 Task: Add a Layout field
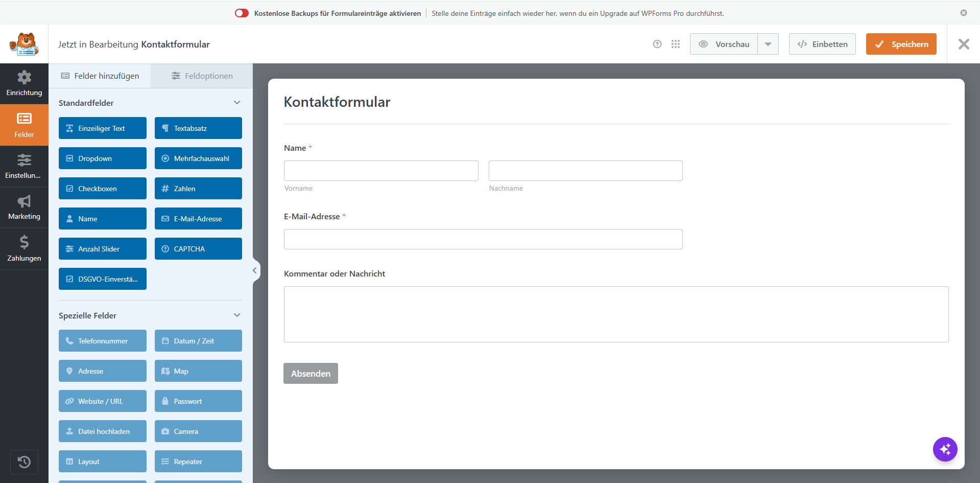click(103, 462)
